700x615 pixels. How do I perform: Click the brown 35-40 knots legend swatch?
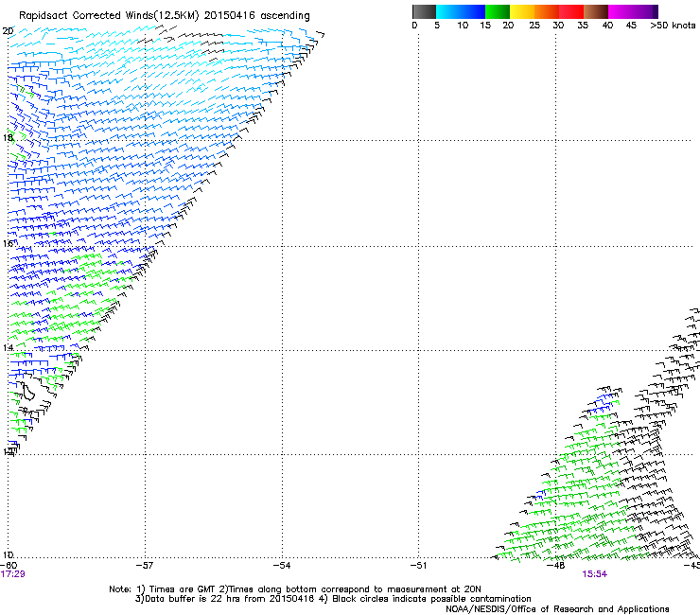[596, 11]
